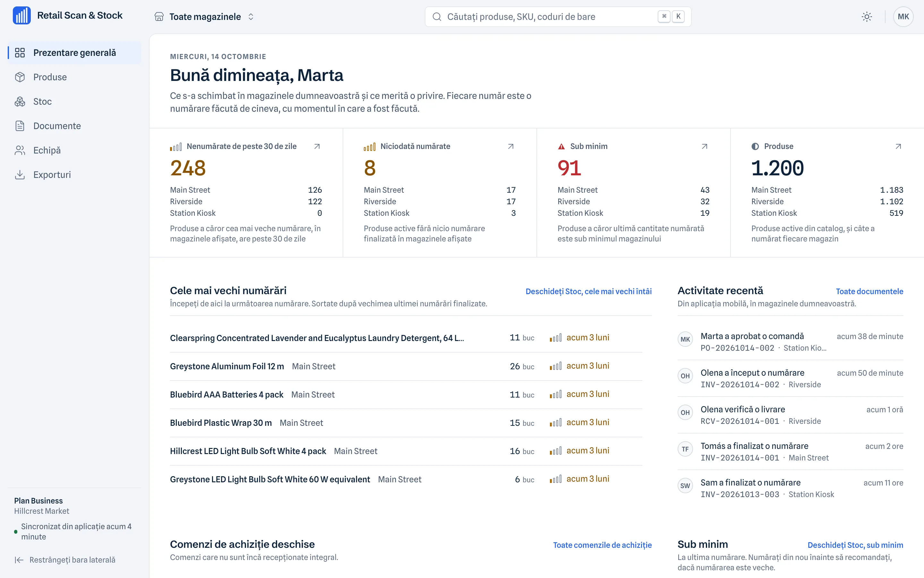Open activity Tomás a finalizat o numărare
This screenshot has height=578, width=924.
[790, 452]
